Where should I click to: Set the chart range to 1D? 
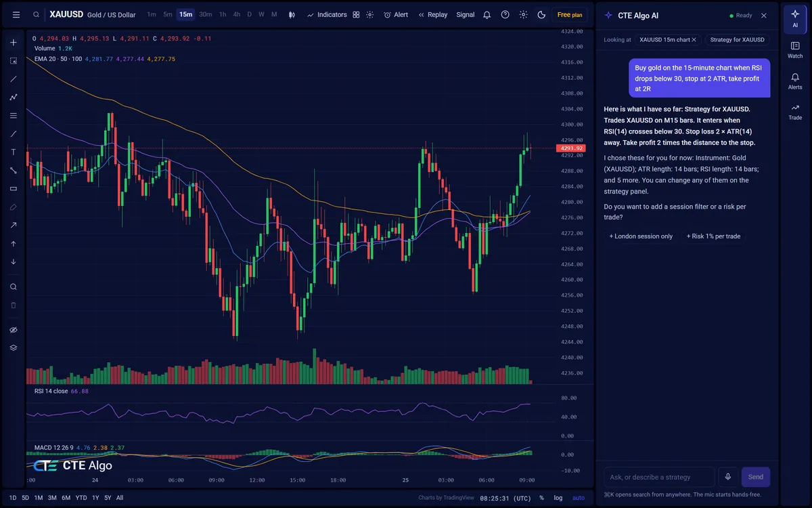[x=13, y=498]
